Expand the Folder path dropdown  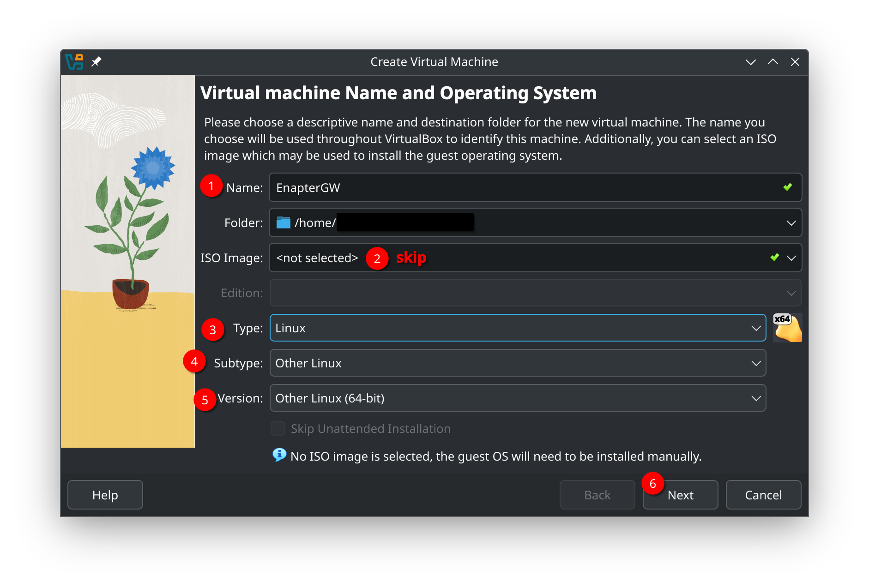[x=791, y=222]
